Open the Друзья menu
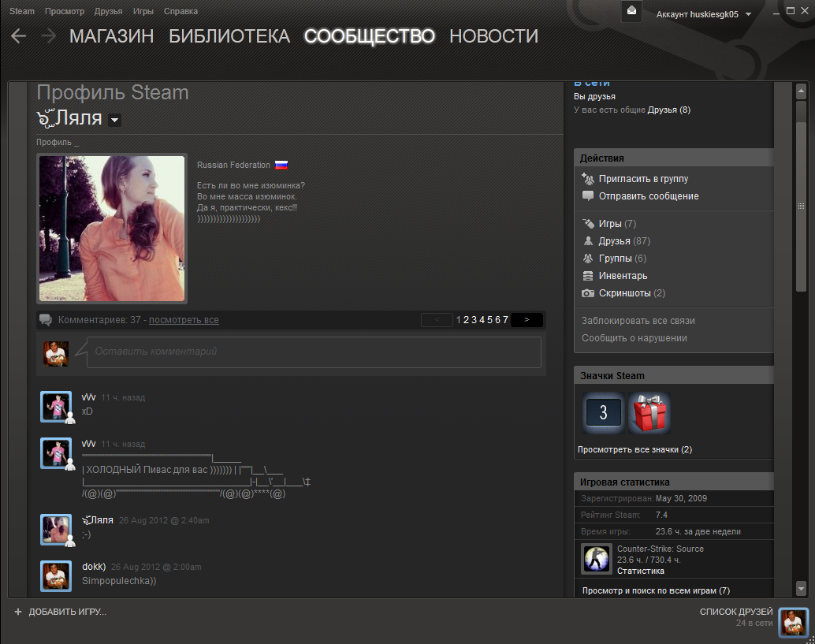This screenshot has height=644, width=815. (x=108, y=11)
